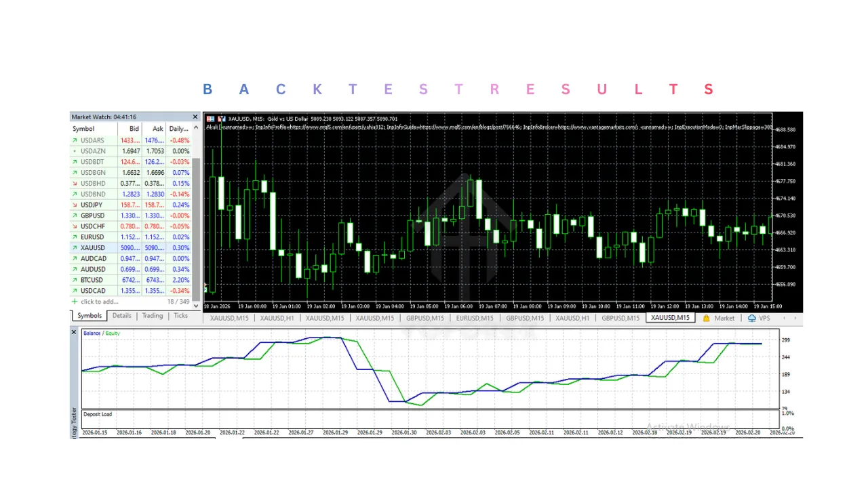Click the up arrow icon of XAUUSD
Viewport: 868px width, 488px height.
(x=75, y=248)
